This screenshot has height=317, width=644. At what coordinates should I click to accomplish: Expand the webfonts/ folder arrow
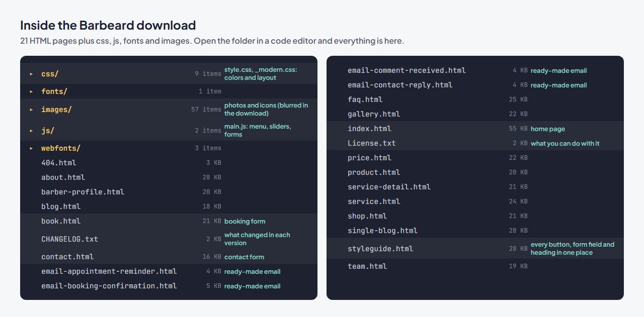[x=31, y=148]
